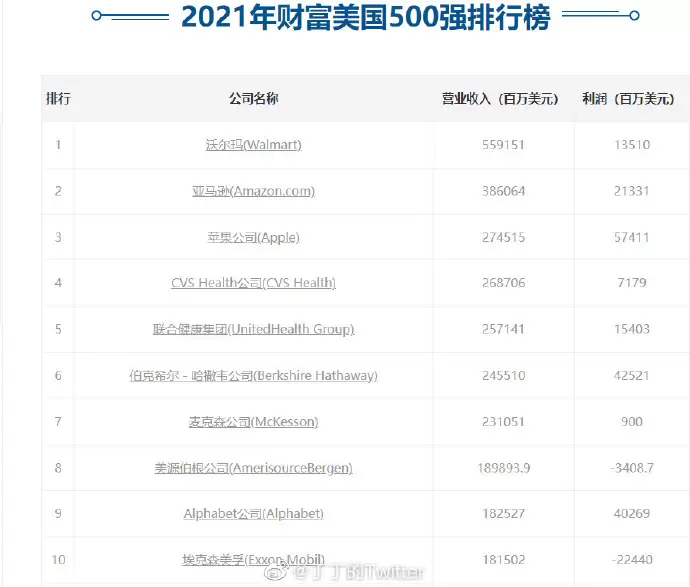Click rank number 4 in CVS Health row
Screen dimensions: 690x587
pyautogui.click(x=58, y=283)
